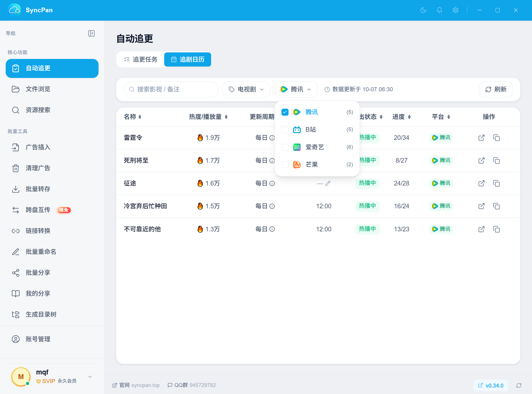
Task: Edit update time pencil for 征途
Action: point(328,184)
